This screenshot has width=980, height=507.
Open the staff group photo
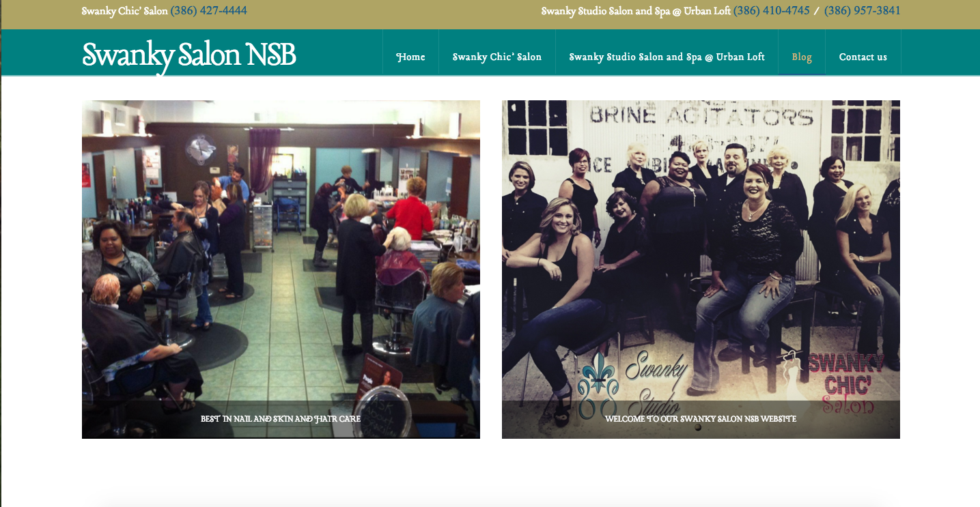(701, 269)
